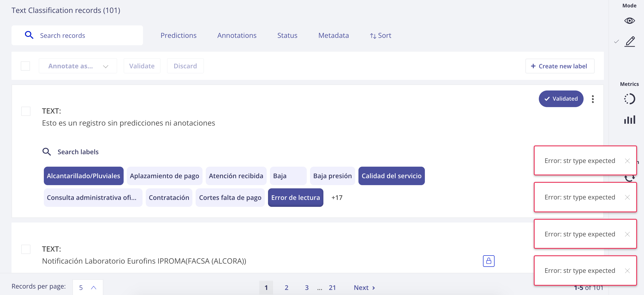Open the Metadata filter
Screen dimensions: 644x295
click(x=334, y=35)
